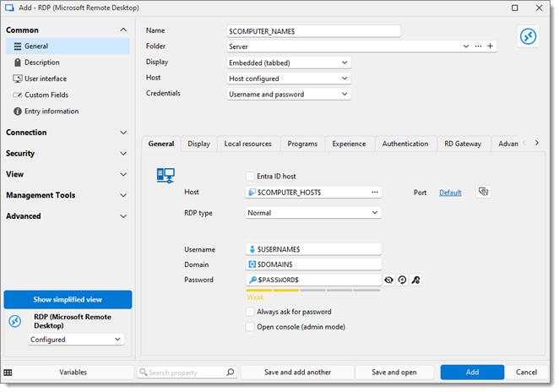Open the Host configured dropdown
The height and width of the screenshot is (392, 559).
(289, 79)
